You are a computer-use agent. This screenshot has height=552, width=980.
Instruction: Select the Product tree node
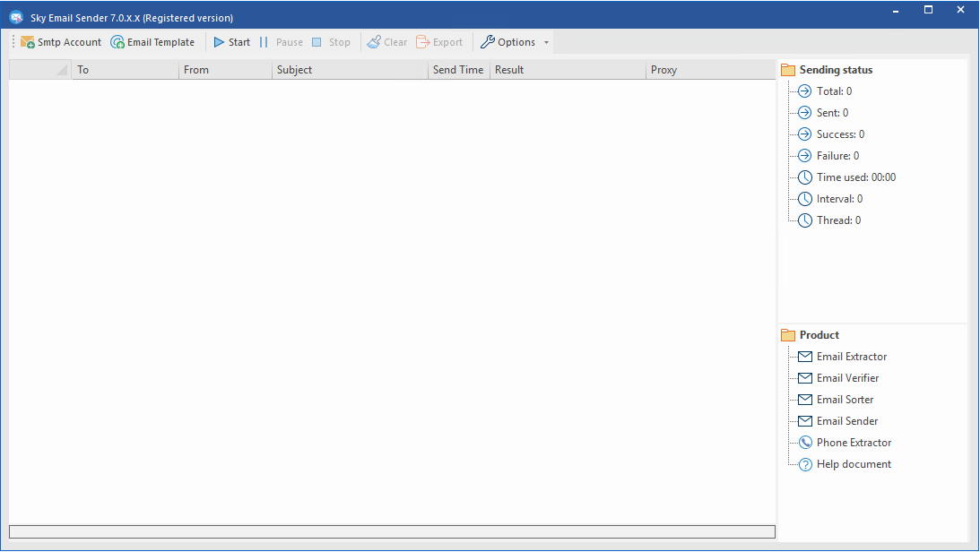[x=820, y=335]
